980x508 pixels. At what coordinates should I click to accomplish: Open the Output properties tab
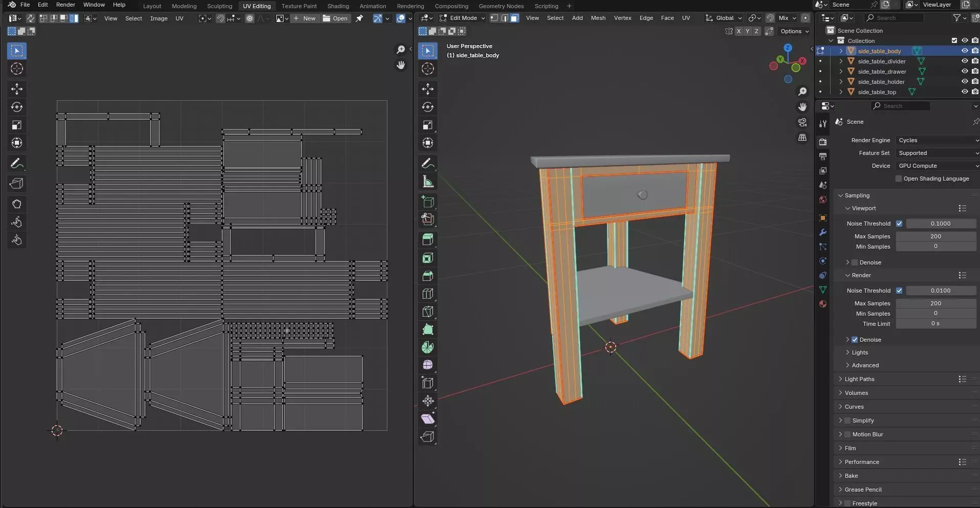(823, 157)
